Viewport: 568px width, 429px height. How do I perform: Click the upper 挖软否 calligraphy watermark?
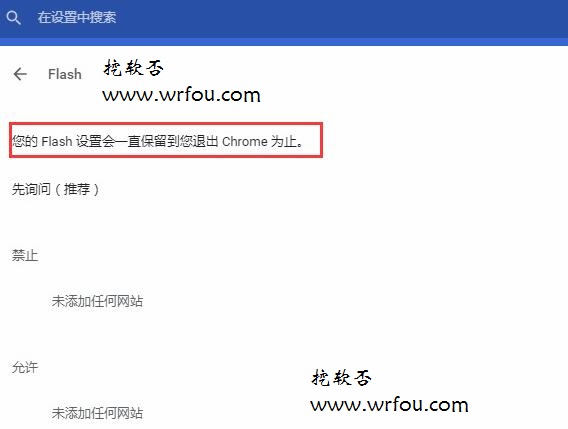tap(133, 68)
